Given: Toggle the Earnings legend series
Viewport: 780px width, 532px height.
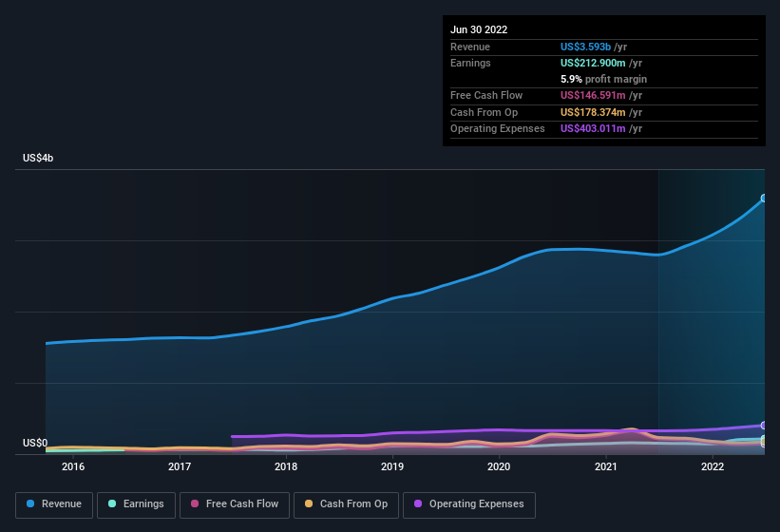Looking at the screenshot, I should click(x=136, y=504).
